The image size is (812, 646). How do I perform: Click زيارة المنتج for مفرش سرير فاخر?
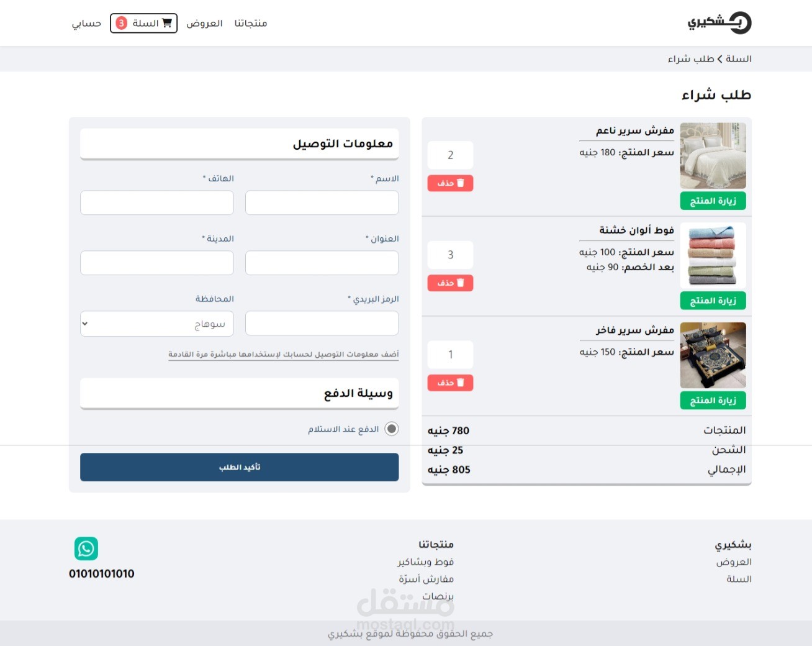pos(713,401)
